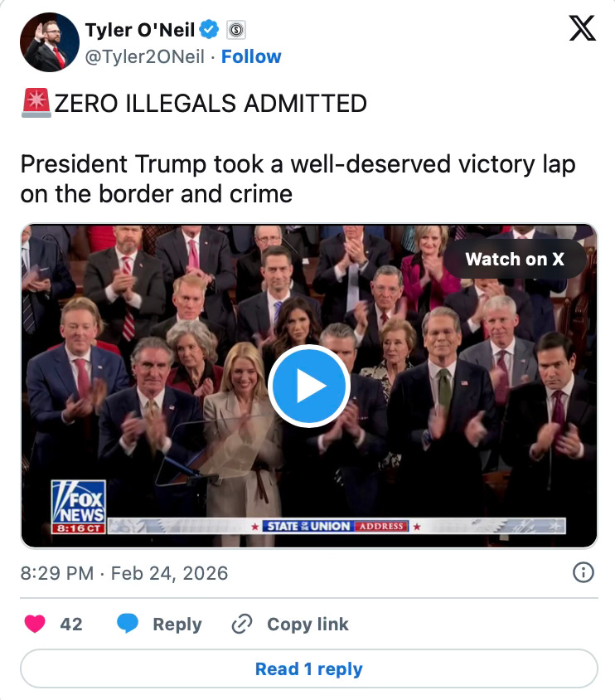Click the pink heart like icon
The image size is (615, 700).
[35, 624]
